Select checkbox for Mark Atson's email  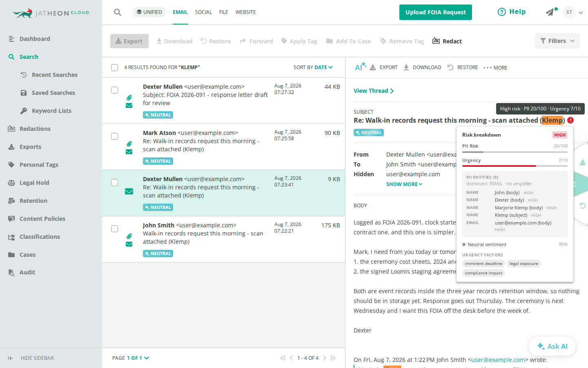(x=115, y=137)
